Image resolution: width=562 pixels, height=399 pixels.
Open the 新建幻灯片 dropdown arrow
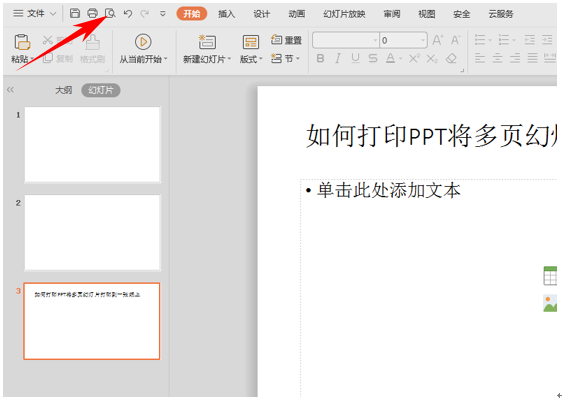click(x=229, y=59)
